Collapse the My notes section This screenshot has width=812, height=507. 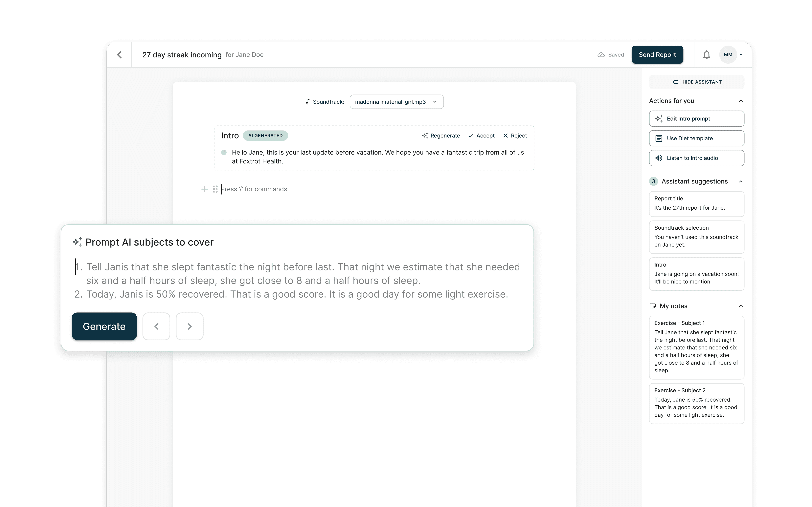[740, 306]
